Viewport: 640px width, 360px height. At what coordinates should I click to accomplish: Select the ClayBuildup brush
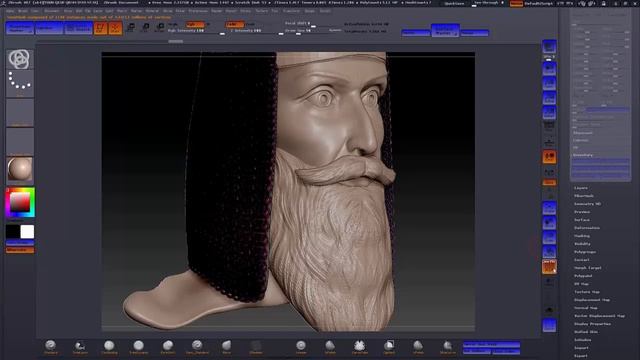click(x=109, y=347)
